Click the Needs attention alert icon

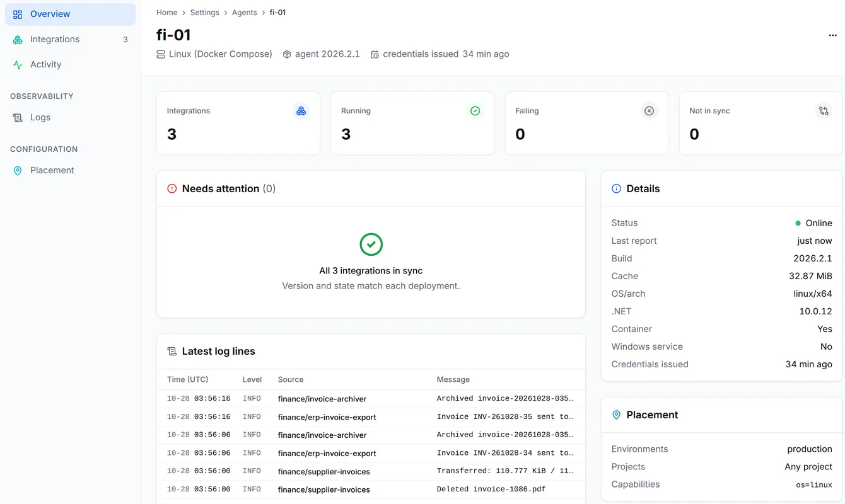click(x=172, y=188)
